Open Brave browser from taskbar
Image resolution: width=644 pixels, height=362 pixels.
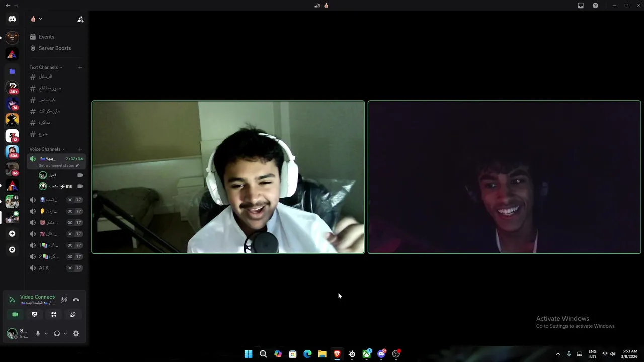(337, 354)
